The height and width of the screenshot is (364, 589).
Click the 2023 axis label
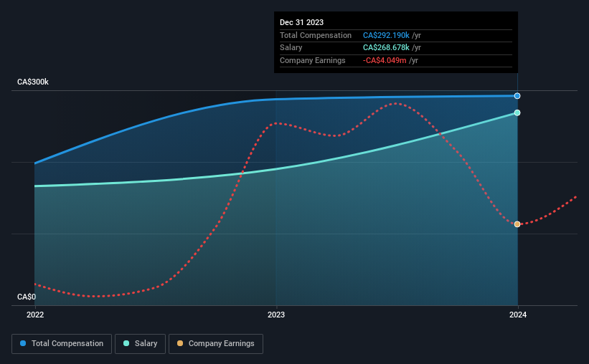tap(276, 315)
